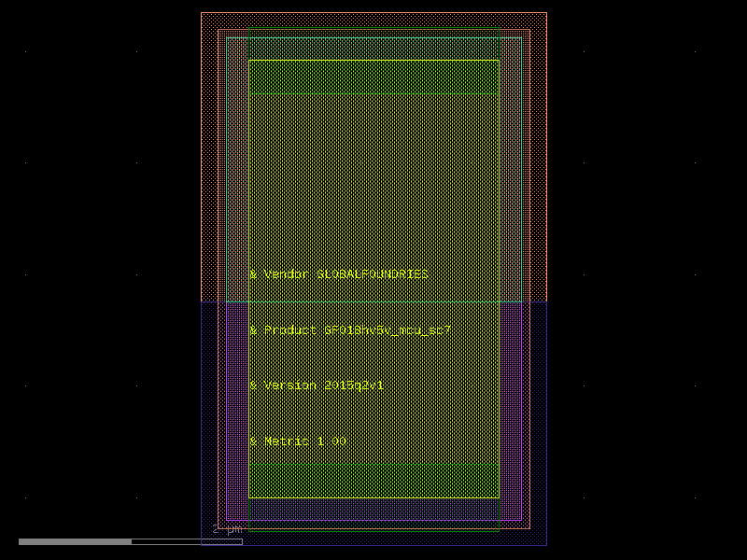The height and width of the screenshot is (560, 747).
Task: Click the '2 µm' scale label
Action: 227,529
